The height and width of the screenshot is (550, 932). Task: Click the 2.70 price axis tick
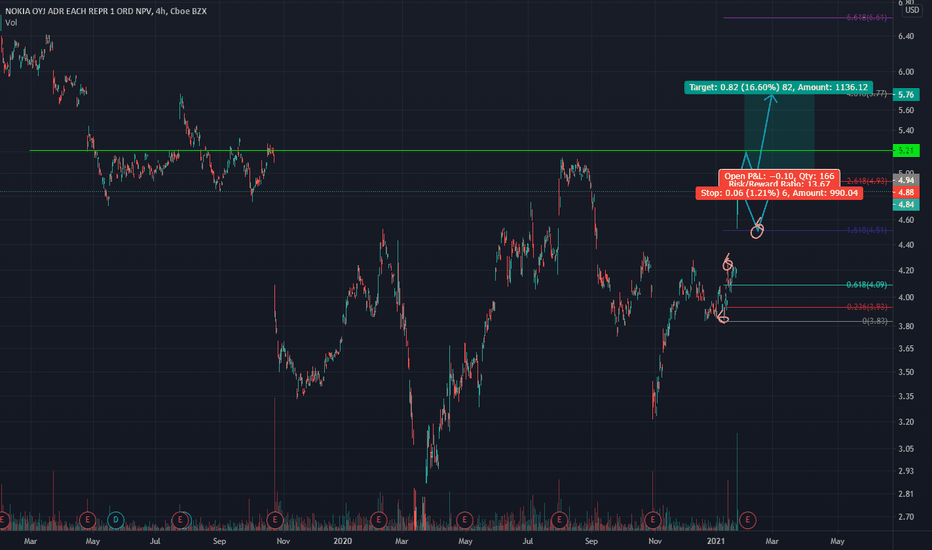906,517
